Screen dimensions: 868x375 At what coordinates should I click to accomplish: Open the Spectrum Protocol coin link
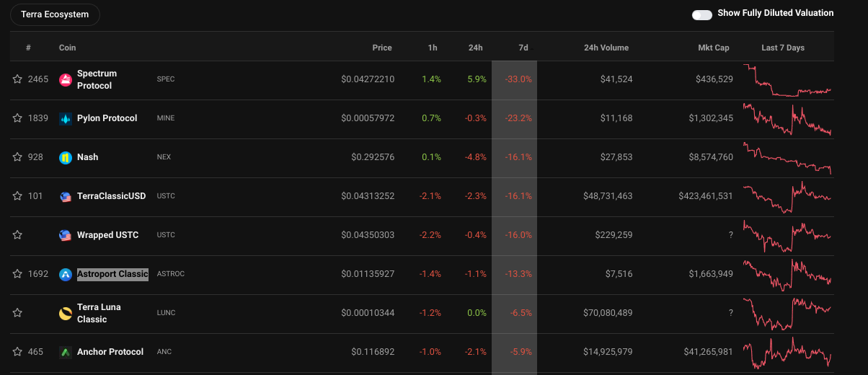[x=97, y=79]
